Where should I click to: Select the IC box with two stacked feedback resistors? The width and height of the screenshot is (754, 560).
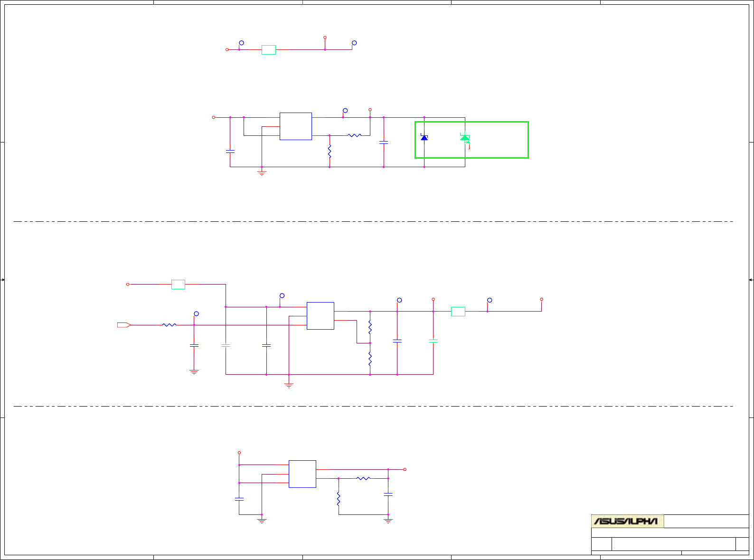320,316
